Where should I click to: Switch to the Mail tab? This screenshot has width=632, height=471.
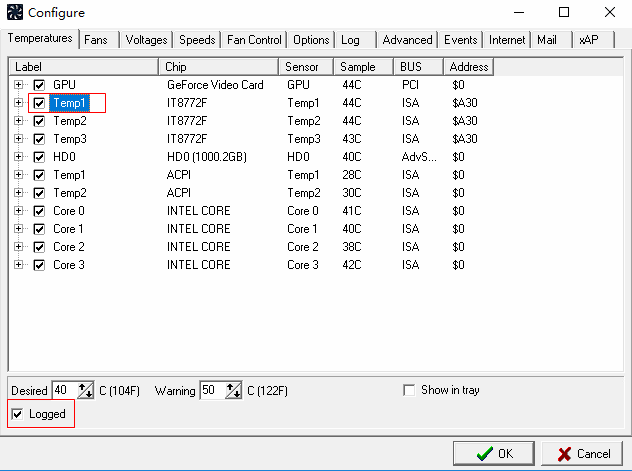point(552,40)
